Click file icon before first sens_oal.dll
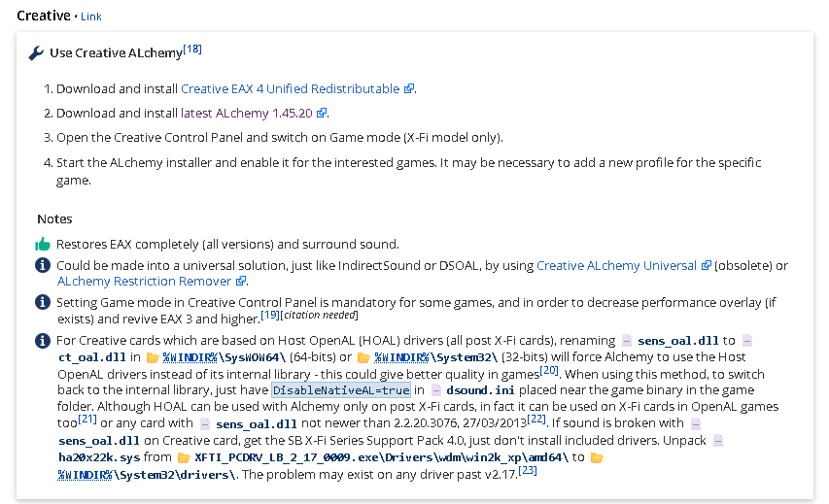 pyautogui.click(x=627, y=341)
